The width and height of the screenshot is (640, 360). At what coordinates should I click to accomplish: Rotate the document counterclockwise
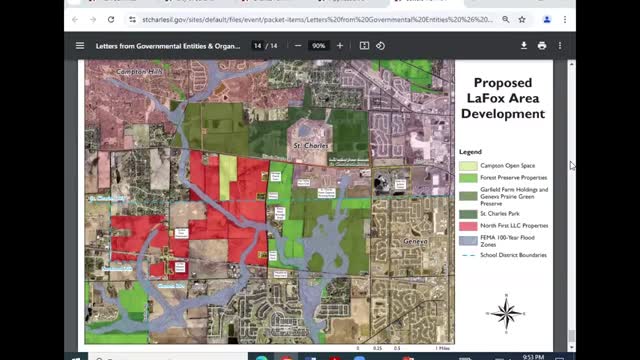[380, 46]
